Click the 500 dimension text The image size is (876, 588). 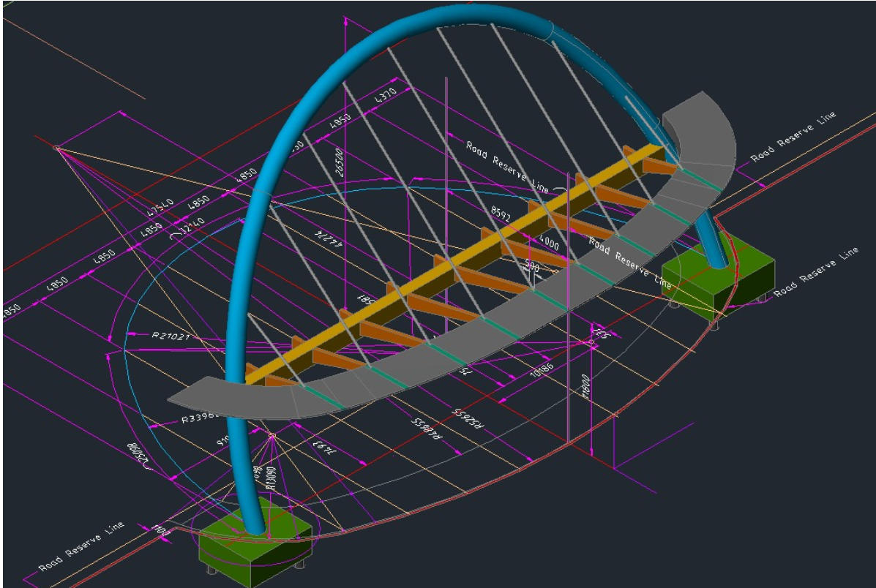532,268
